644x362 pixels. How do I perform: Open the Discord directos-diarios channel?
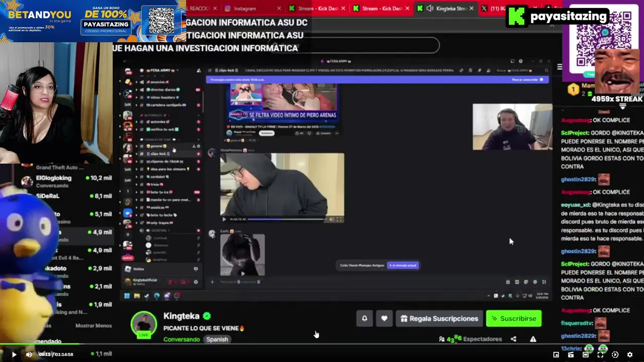click(163, 89)
